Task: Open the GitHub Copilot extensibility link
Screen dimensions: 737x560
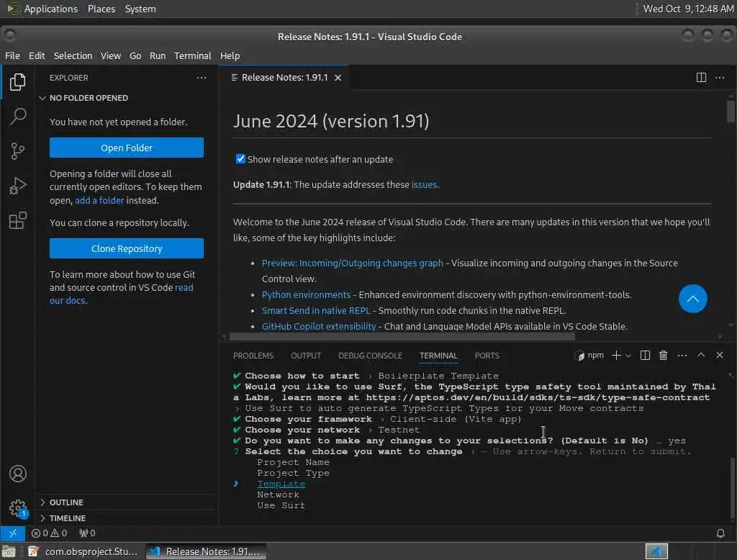Action: tap(319, 326)
